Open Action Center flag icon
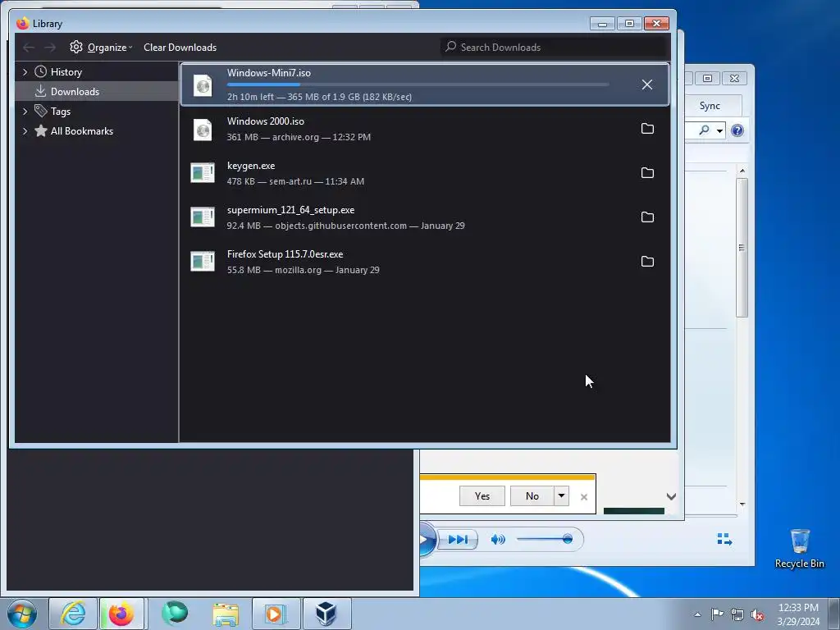The image size is (840, 630). pyautogui.click(x=717, y=614)
